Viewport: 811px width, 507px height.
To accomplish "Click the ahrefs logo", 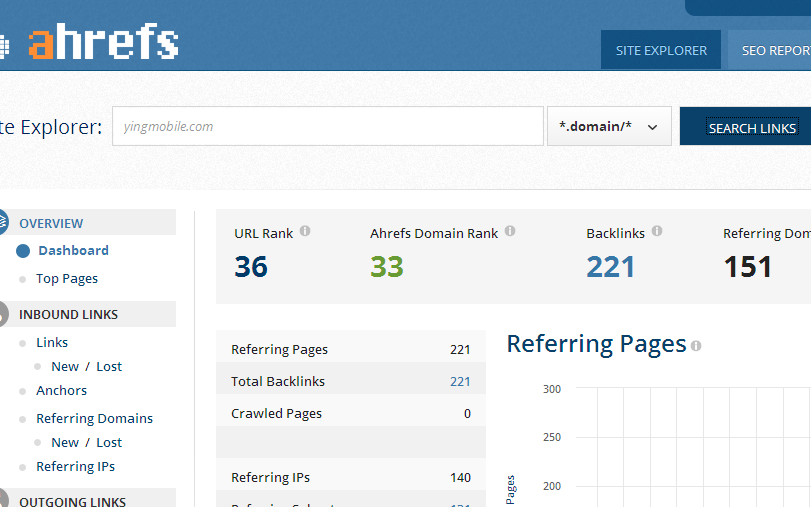I will click(x=103, y=41).
